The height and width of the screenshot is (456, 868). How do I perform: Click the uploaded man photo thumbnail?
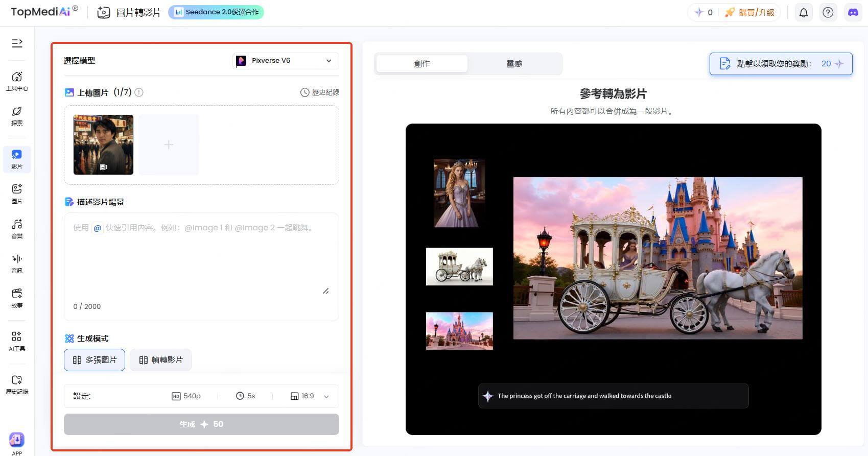tap(103, 145)
